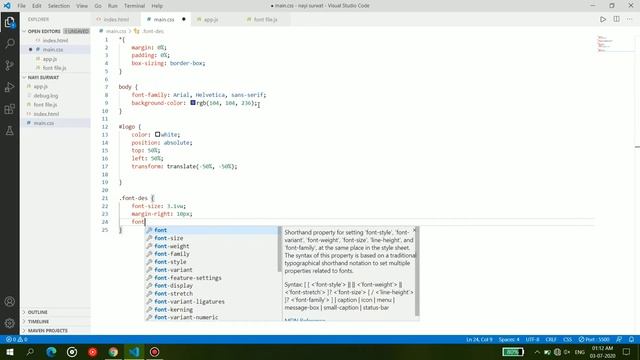Open the View menu
The height and width of the screenshot is (360, 640).
click(82, 6)
